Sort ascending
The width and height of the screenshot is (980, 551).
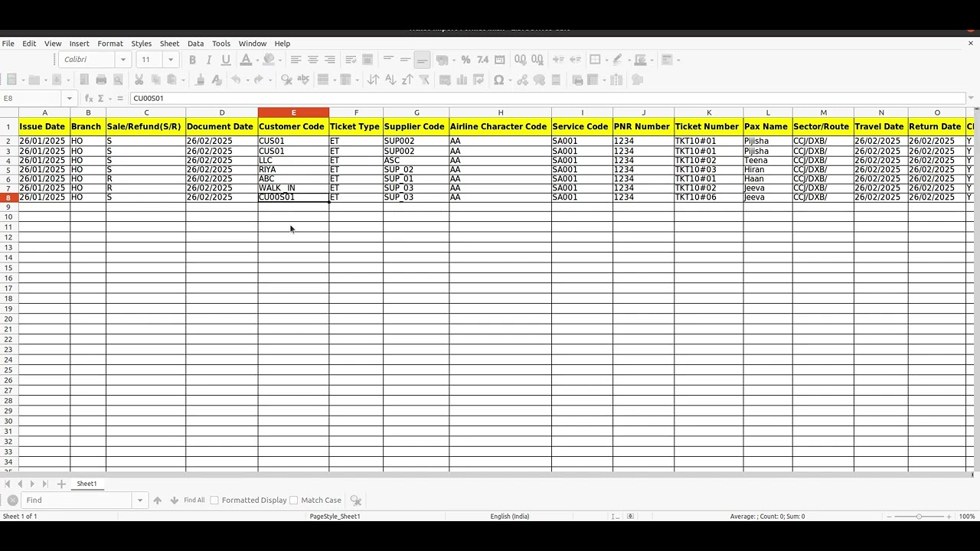(x=390, y=80)
